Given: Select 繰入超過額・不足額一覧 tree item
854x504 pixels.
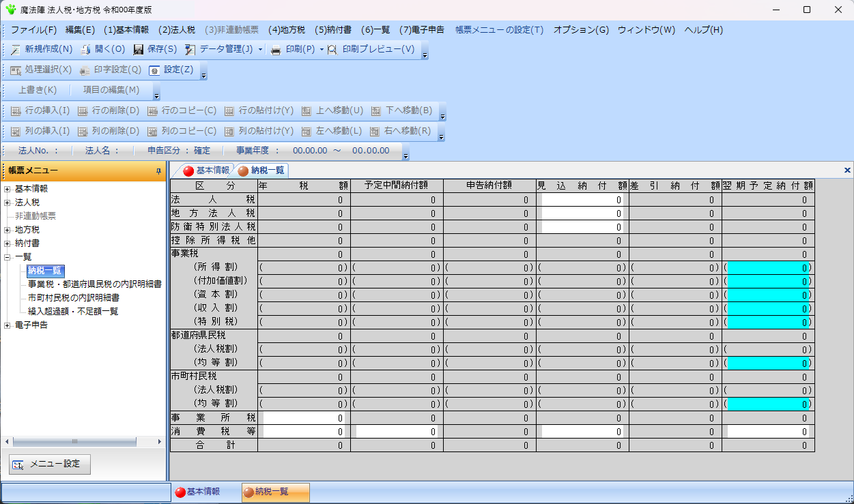Looking at the screenshot, I should click(x=73, y=311).
